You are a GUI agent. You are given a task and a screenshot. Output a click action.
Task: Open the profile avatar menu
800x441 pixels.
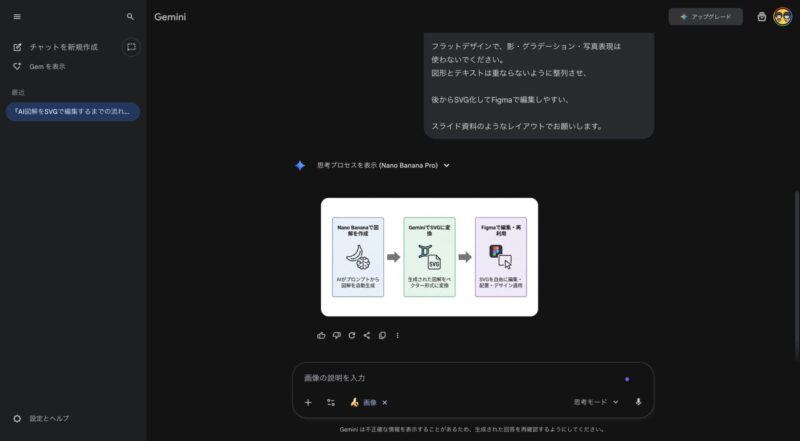tap(783, 17)
